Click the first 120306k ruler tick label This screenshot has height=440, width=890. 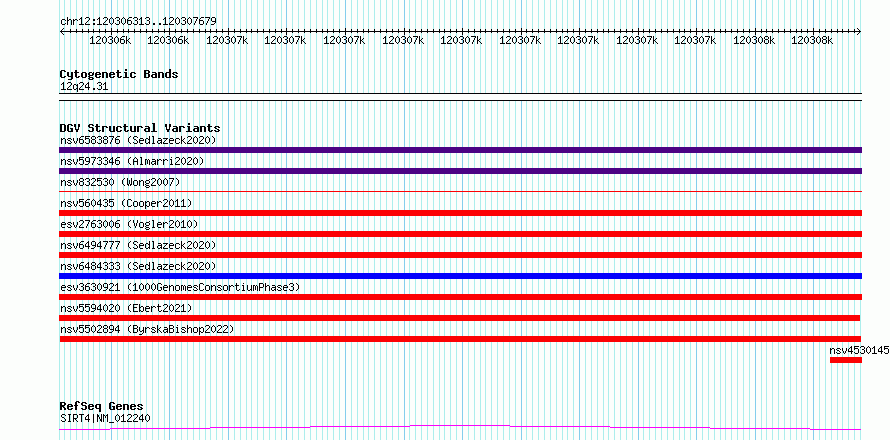(x=111, y=40)
